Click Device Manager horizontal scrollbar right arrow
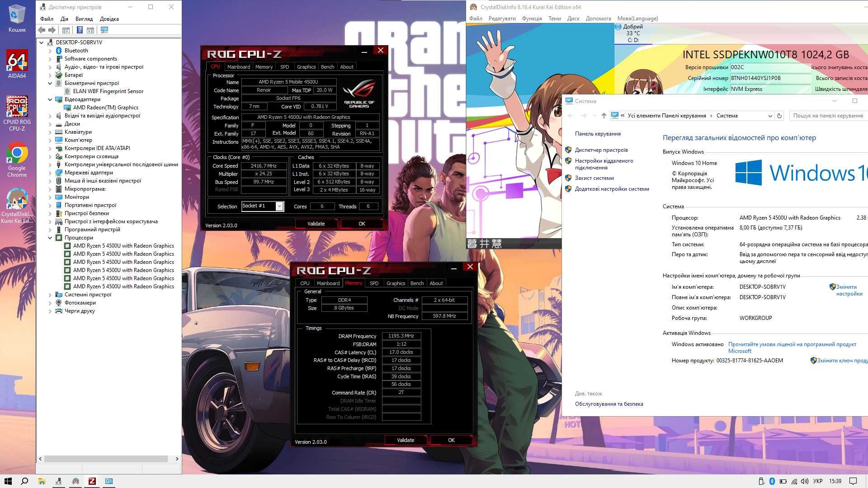Image resolution: width=868 pixels, height=488 pixels. coord(177,459)
